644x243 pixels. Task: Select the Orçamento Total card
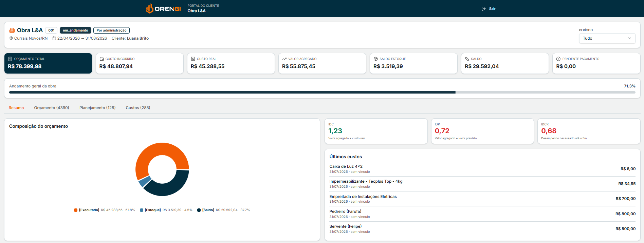48,63
